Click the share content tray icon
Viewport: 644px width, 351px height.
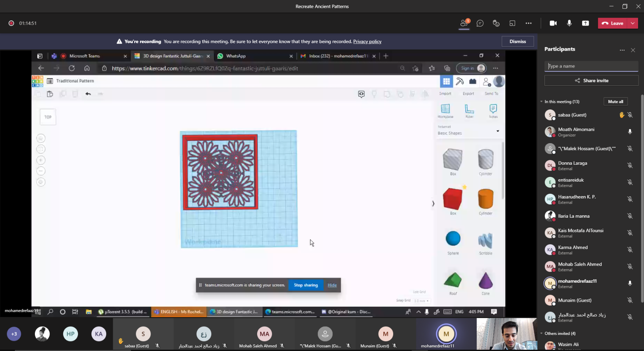click(x=585, y=23)
